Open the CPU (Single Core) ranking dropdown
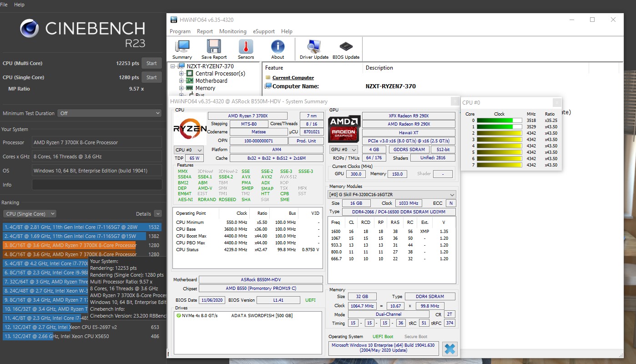This screenshot has height=364, width=636. pyautogui.click(x=30, y=214)
